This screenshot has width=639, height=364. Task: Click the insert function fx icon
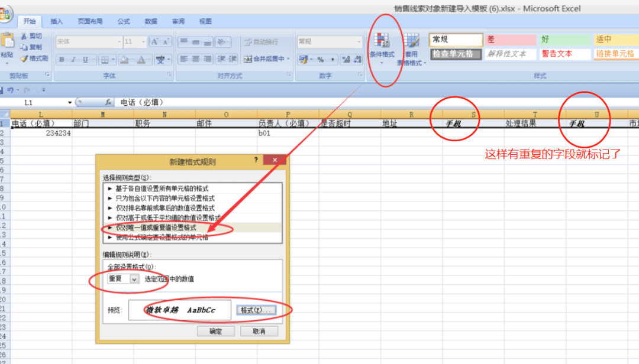(108, 102)
